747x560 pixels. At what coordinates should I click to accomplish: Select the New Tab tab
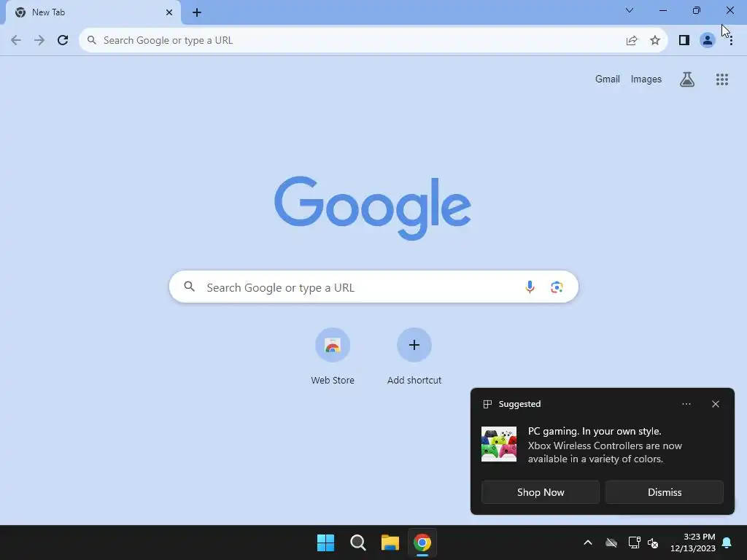(x=93, y=12)
